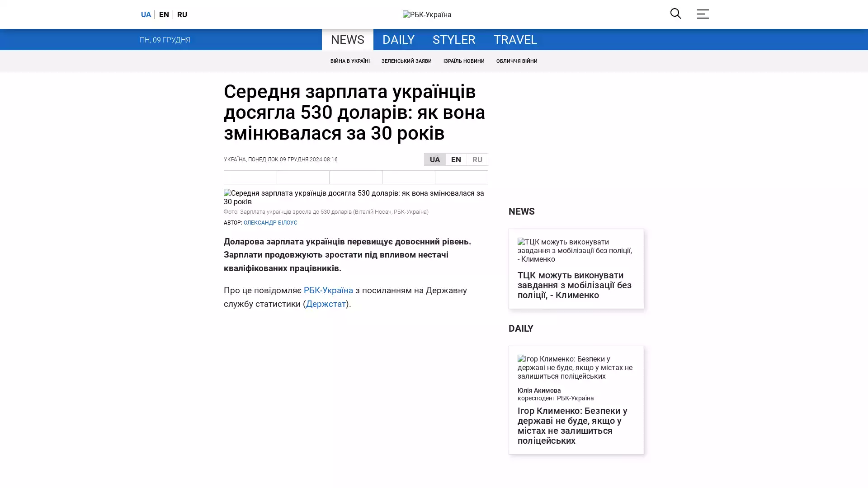Image resolution: width=868 pixels, height=488 pixels.
Task: Click the date ПН, 09 ГРУДНЯ
Action: coord(165,40)
